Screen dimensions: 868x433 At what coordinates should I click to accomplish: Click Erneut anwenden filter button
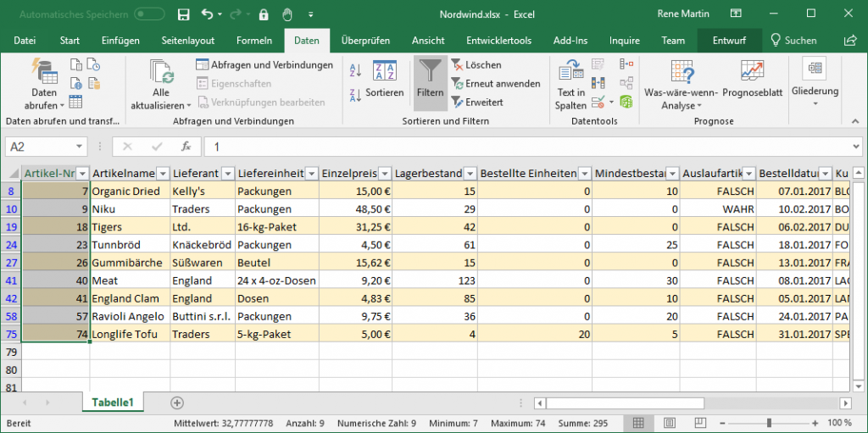[x=496, y=84]
